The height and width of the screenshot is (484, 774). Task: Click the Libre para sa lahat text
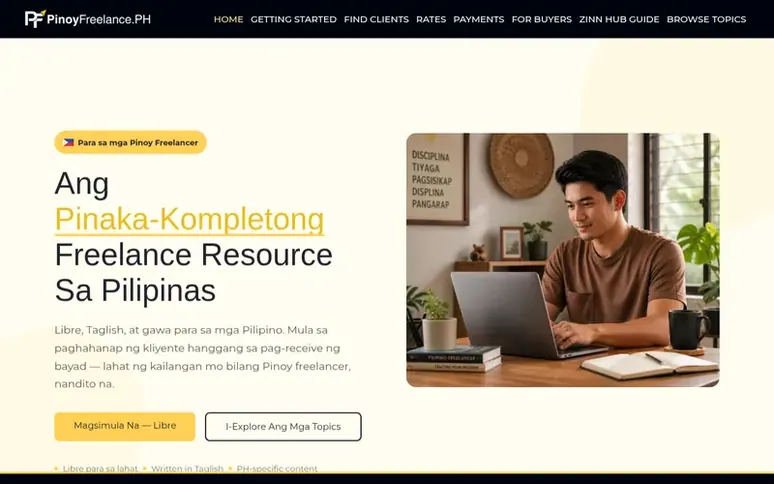click(x=100, y=468)
